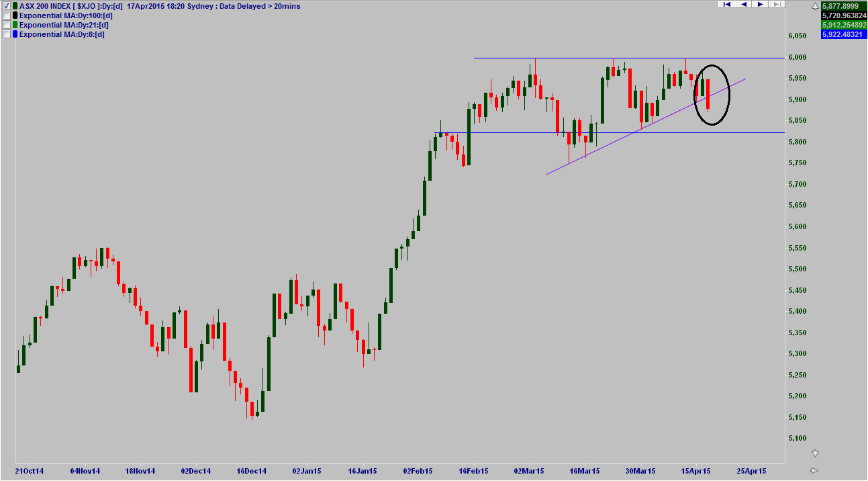The height and width of the screenshot is (481, 868).
Task: Click the 16Dec14 date axis label
Action: coord(252,471)
